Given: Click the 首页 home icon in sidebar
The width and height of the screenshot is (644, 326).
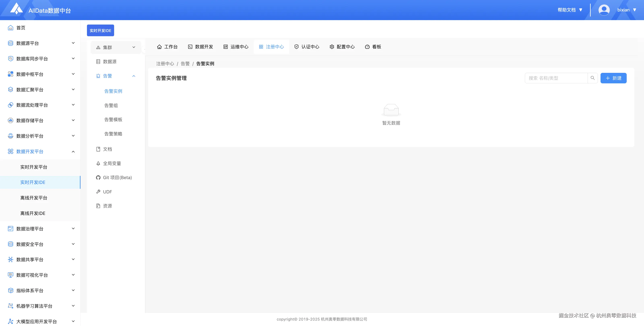Looking at the screenshot, I should pyautogui.click(x=10, y=28).
